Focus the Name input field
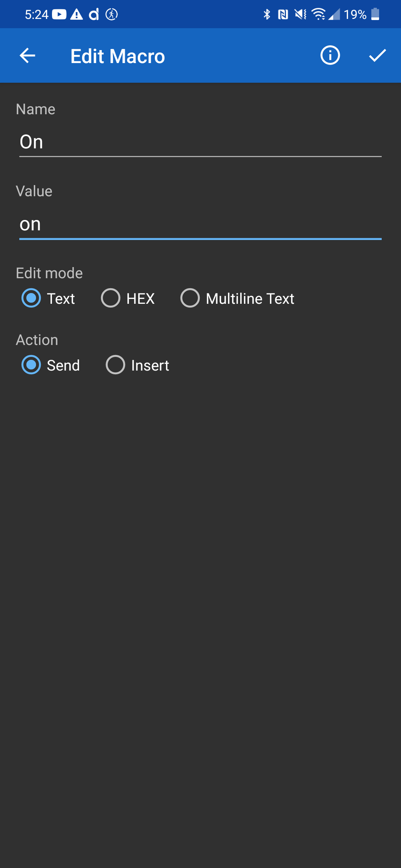Image resolution: width=401 pixels, height=868 pixels. pyautogui.click(x=200, y=142)
